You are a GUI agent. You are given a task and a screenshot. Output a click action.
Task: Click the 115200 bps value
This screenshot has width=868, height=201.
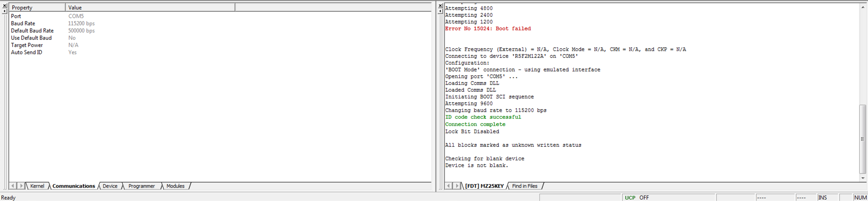pos(81,23)
